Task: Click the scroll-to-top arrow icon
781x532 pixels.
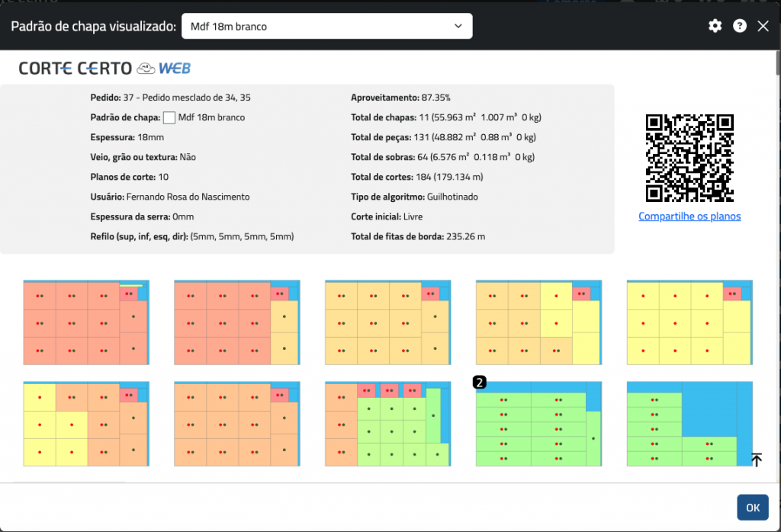Action: [x=756, y=460]
